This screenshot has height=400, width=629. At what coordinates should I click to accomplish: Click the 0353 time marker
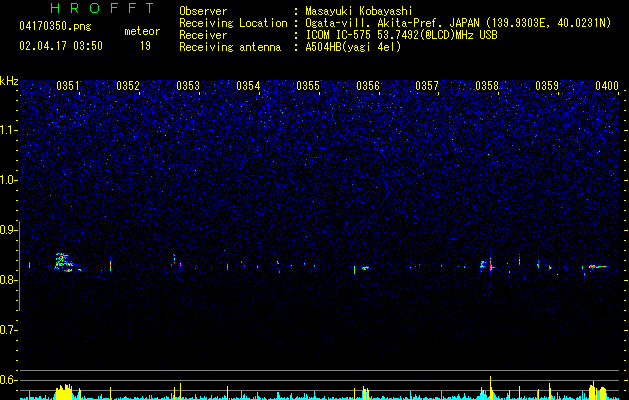click(x=188, y=86)
